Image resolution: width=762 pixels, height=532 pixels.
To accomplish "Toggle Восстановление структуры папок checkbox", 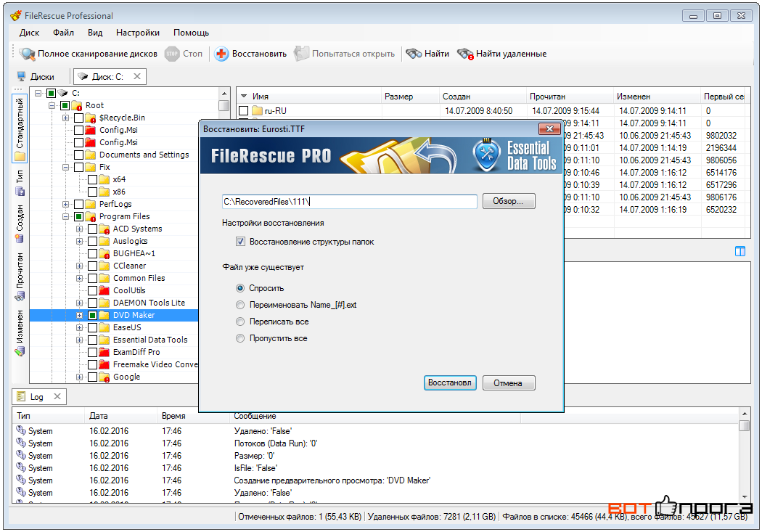I will pos(240,242).
